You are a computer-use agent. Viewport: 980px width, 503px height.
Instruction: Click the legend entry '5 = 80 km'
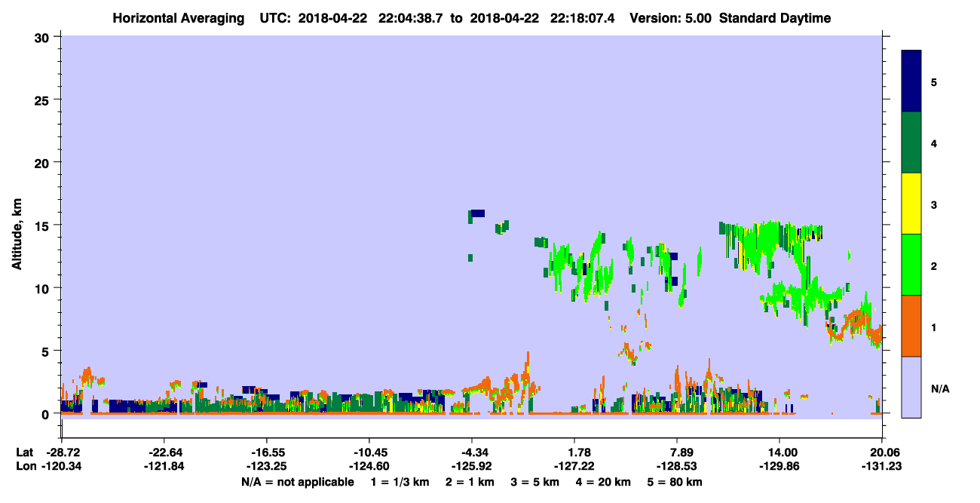[675, 481]
